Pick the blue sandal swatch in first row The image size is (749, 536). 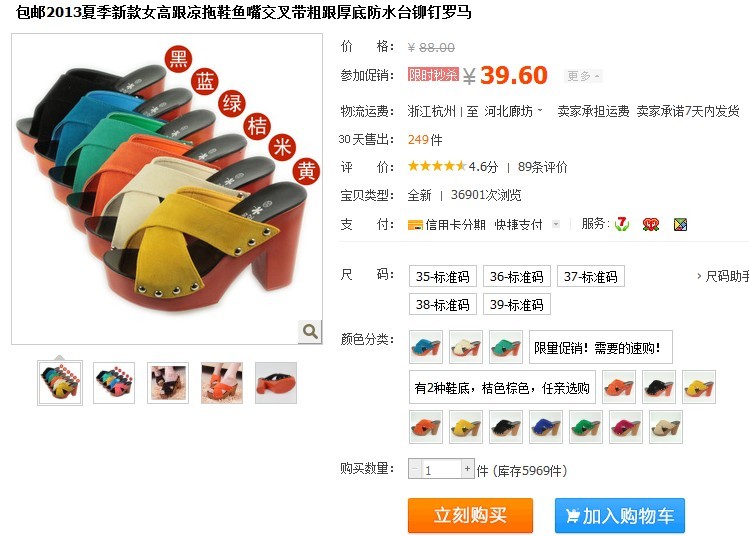click(426, 347)
